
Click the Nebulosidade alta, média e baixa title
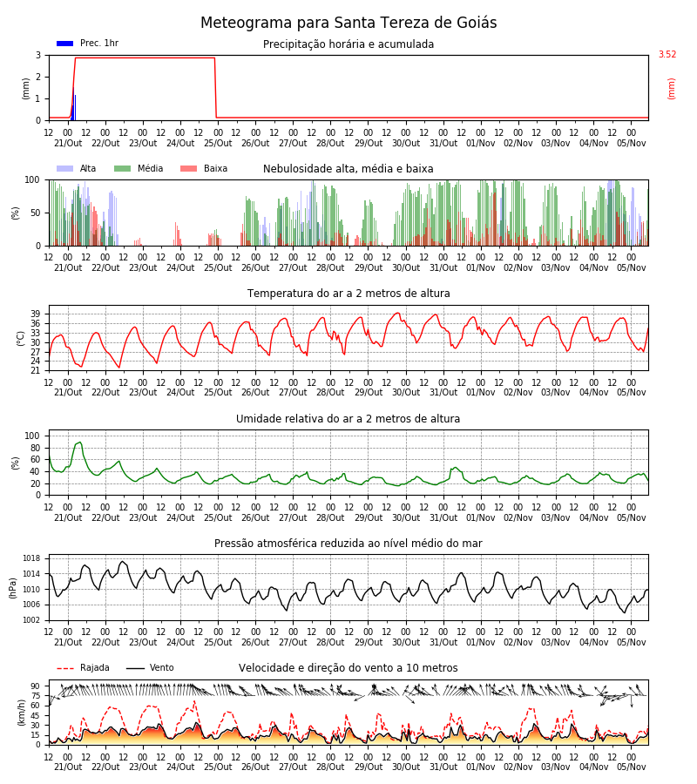[x=348, y=169]
